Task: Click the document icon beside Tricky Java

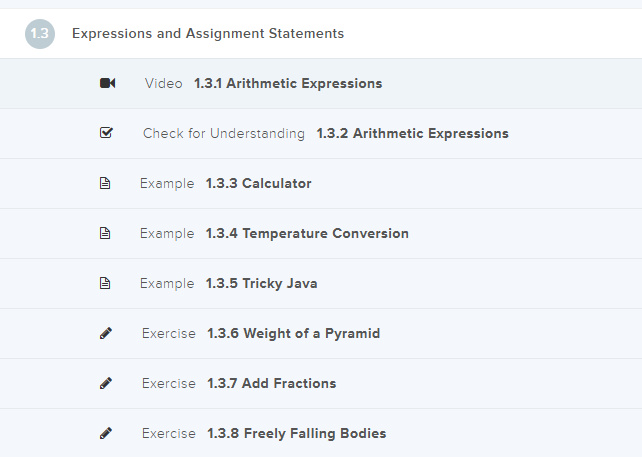Action: (106, 283)
